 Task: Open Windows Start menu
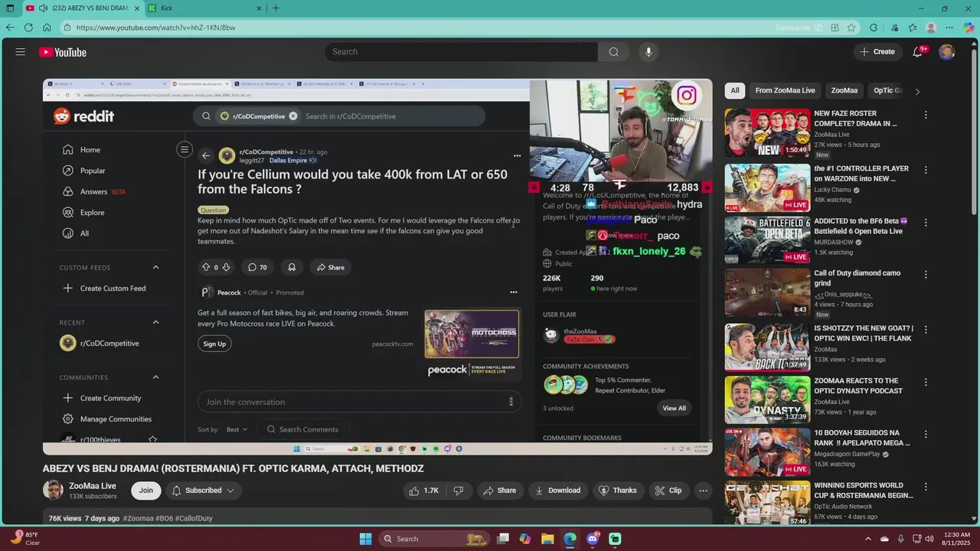[366, 539]
